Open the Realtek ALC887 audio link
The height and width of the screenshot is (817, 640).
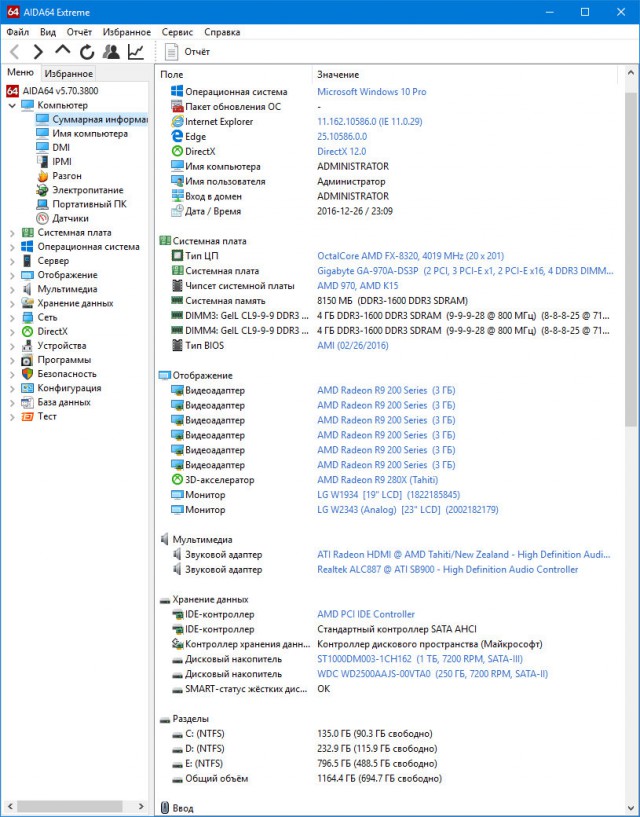(x=448, y=570)
